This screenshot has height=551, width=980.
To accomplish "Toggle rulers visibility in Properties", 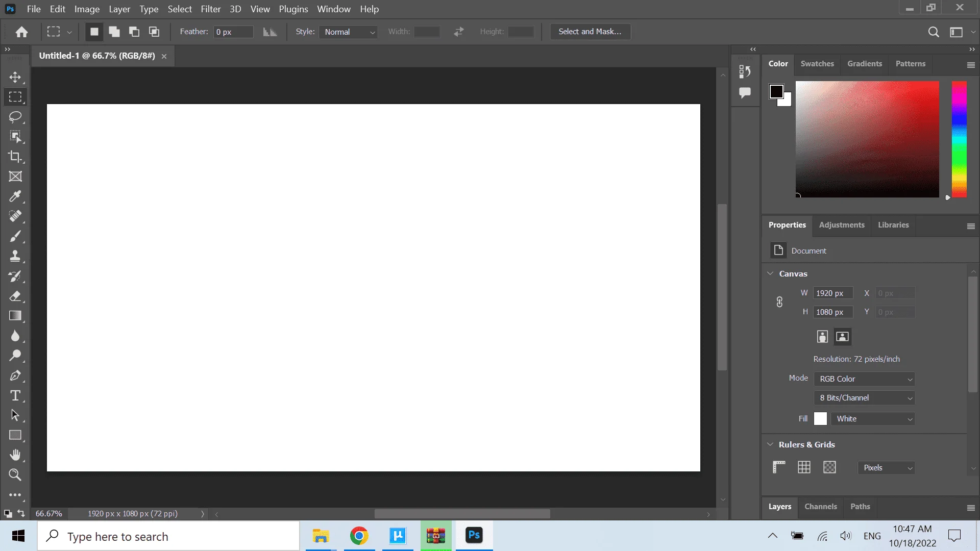I will point(779,467).
